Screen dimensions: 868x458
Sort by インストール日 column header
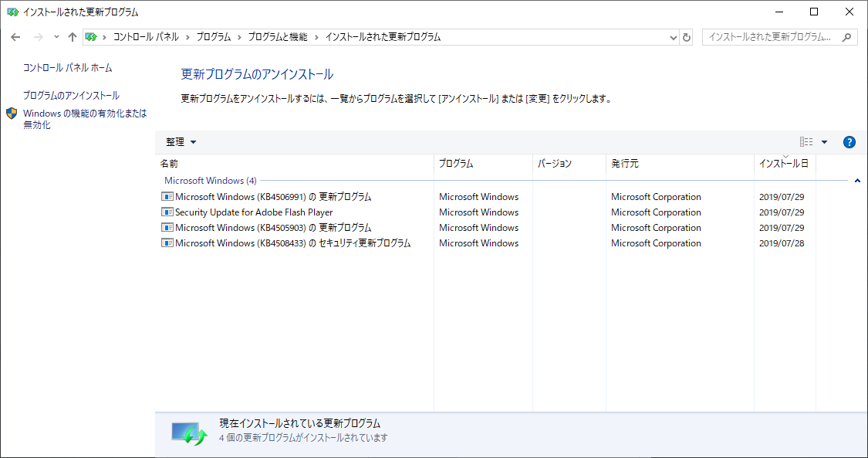(785, 164)
